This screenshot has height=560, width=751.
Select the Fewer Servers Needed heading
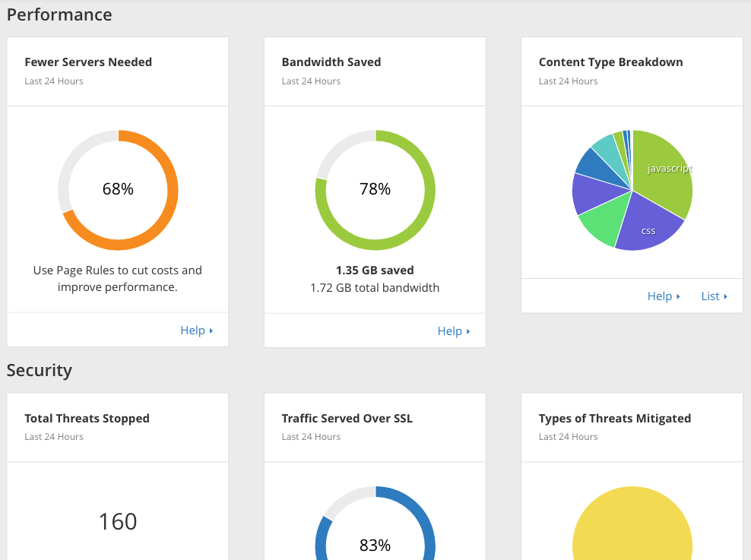88,62
